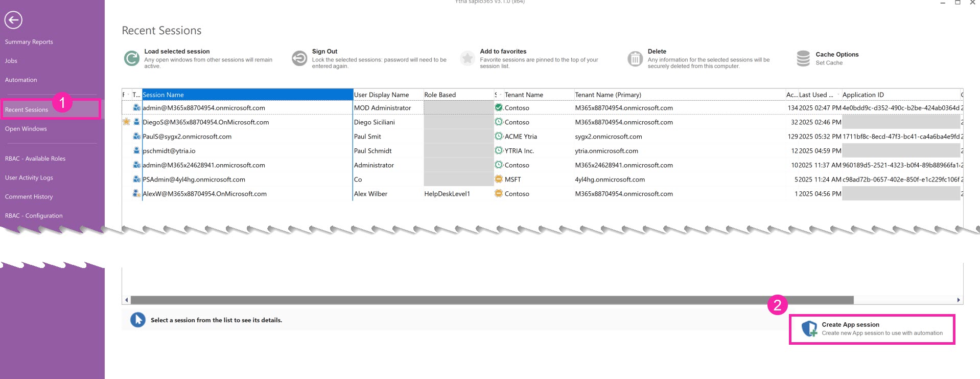The image size is (980, 379).
Task: Click the back arrow icon in sidebar
Action: (x=13, y=20)
